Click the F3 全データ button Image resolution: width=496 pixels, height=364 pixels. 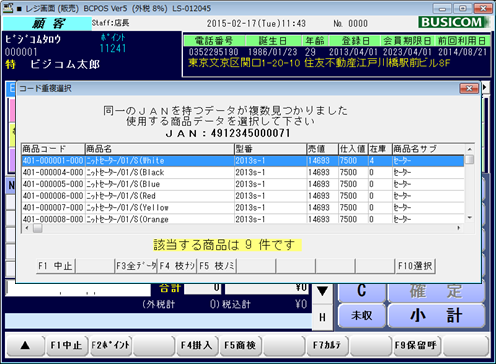pyautogui.click(x=136, y=266)
